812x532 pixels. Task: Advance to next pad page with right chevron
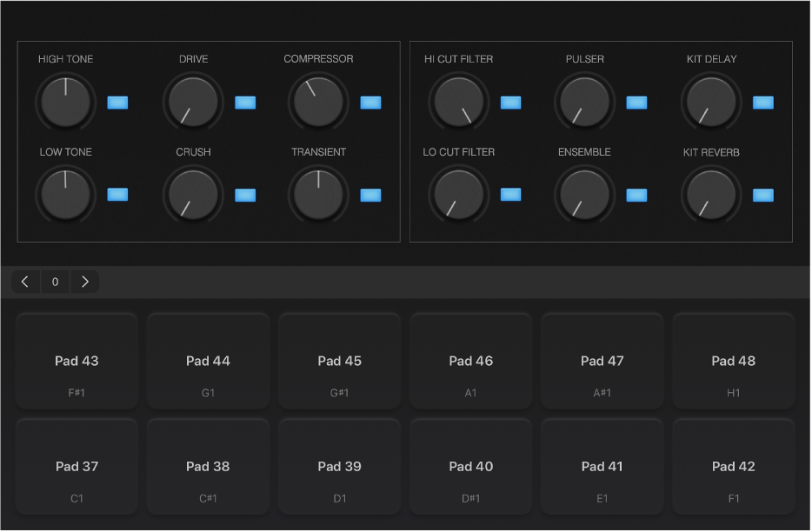point(85,281)
